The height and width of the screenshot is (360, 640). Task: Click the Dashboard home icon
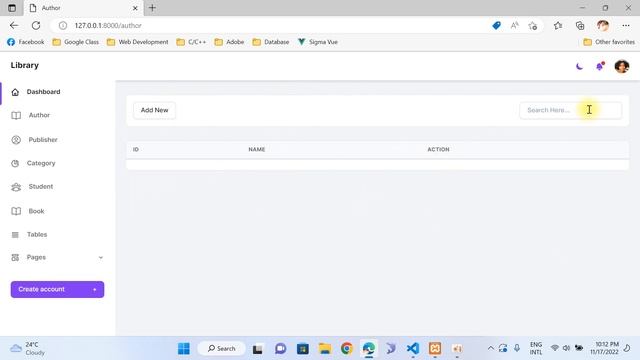pyautogui.click(x=15, y=92)
